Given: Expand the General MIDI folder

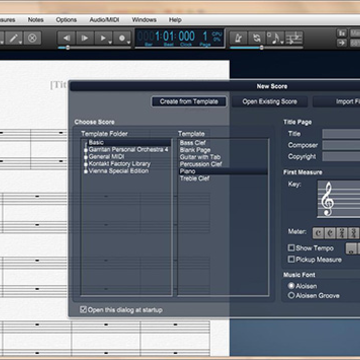Looking at the screenshot, I should tap(86, 157).
